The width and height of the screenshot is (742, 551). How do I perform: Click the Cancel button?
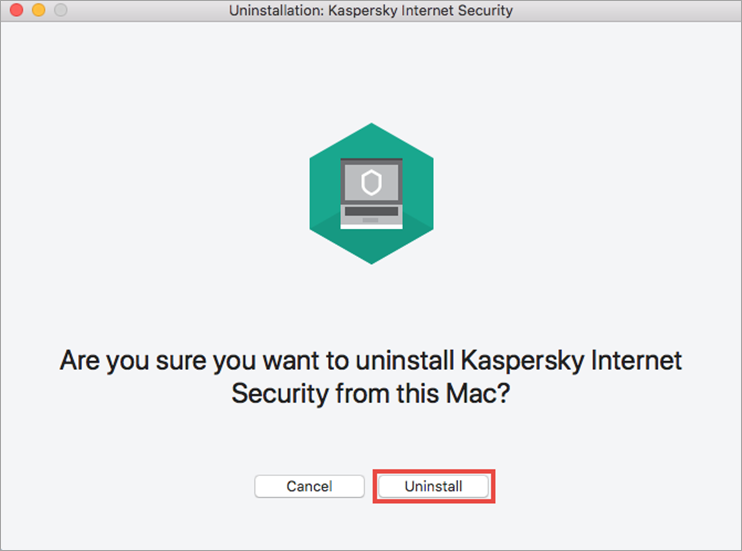point(309,486)
